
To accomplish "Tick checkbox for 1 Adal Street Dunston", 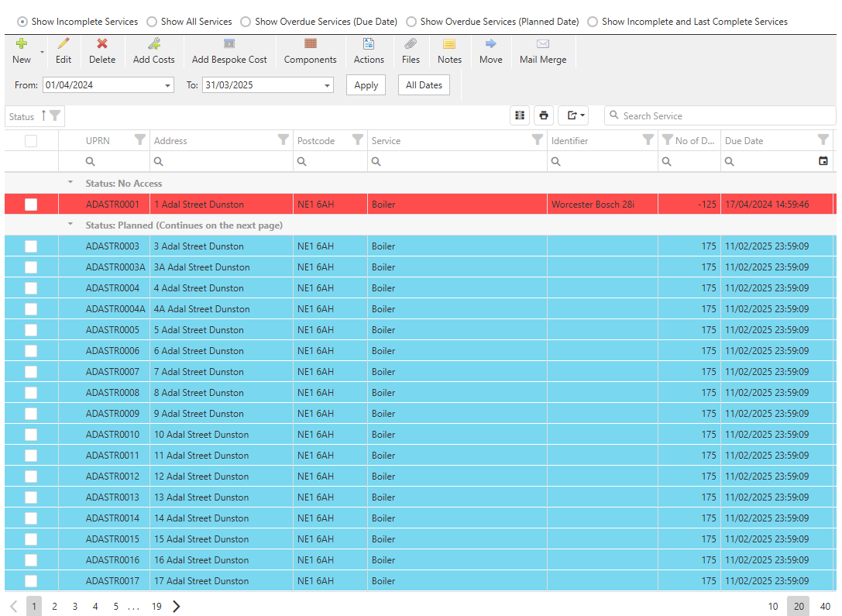I will [x=31, y=205].
